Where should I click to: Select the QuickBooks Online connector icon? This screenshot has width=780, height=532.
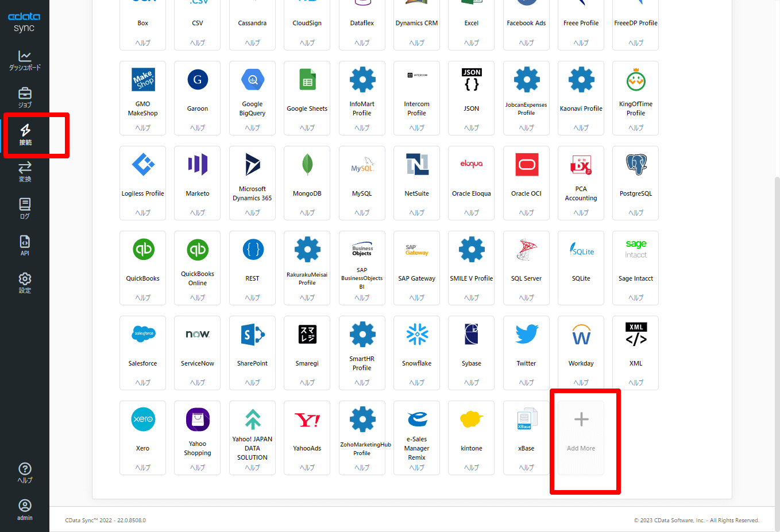[198, 250]
